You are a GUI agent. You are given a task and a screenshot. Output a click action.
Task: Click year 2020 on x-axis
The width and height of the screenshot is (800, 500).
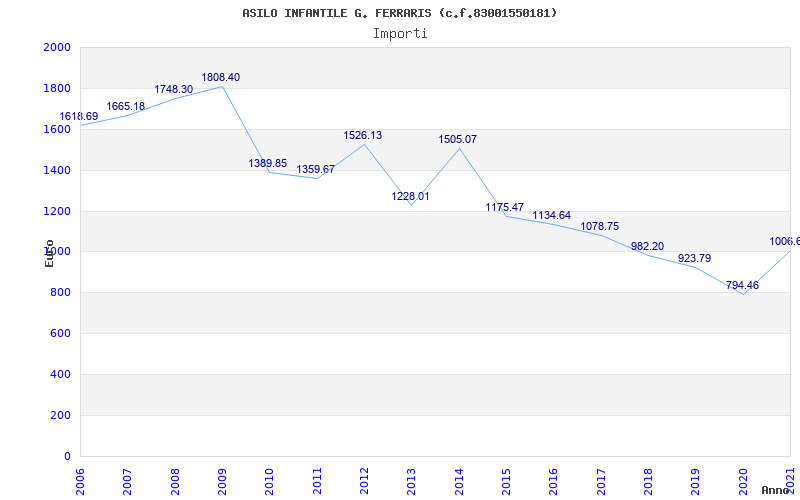point(743,481)
